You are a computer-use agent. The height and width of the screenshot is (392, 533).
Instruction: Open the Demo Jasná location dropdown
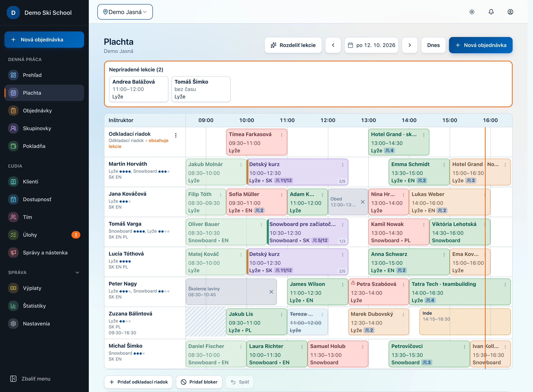click(125, 12)
